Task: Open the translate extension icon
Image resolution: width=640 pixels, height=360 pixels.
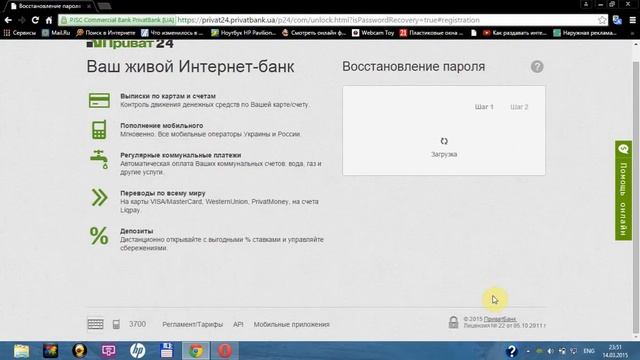Action: tap(617, 20)
